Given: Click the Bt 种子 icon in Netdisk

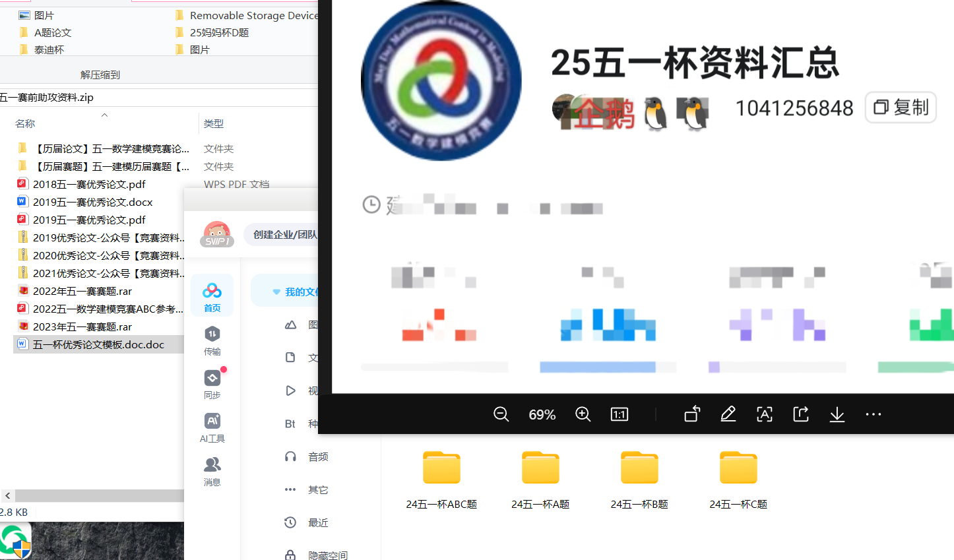Looking at the screenshot, I should 290,423.
